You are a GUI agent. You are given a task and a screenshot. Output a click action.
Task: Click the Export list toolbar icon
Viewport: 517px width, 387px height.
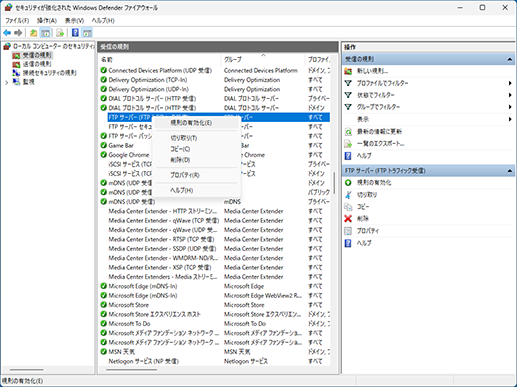(60, 33)
